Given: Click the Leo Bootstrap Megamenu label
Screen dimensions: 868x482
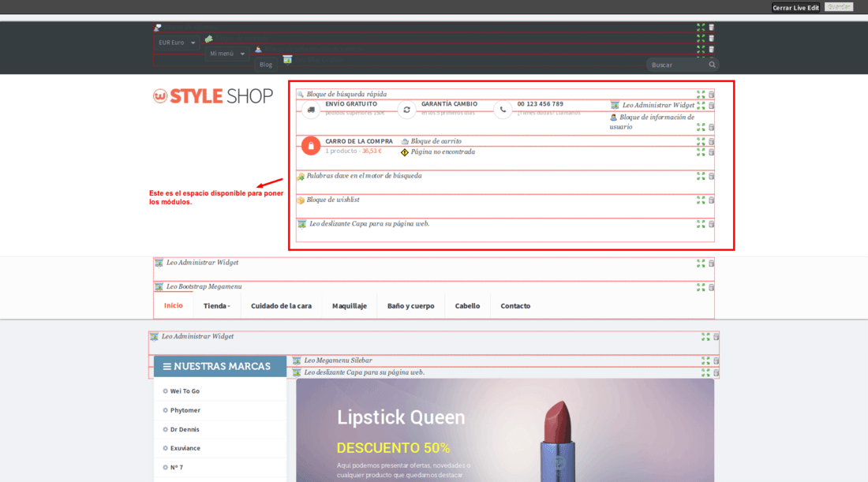Looking at the screenshot, I should [204, 286].
